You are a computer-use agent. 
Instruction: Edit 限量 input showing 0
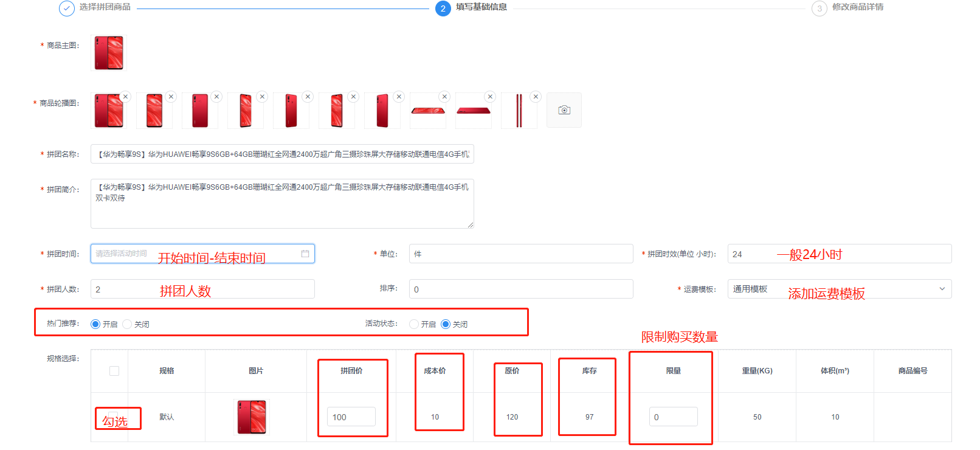tap(674, 417)
